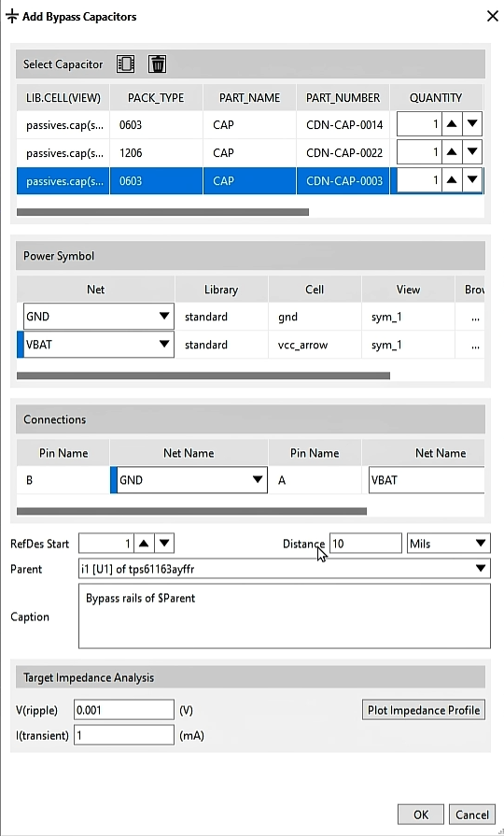Open pin B GND net name dropdown
The width and height of the screenshot is (504, 836).
click(258, 480)
